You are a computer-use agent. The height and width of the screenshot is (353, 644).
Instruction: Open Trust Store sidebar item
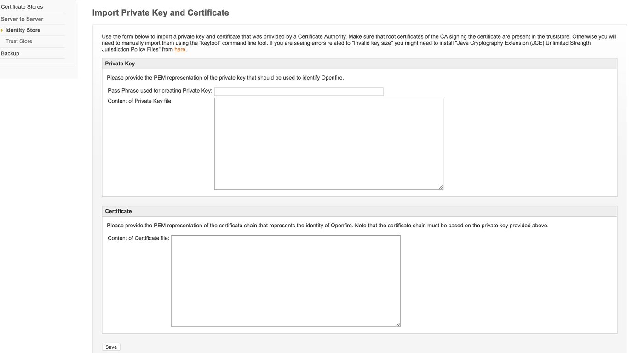click(19, 41)
